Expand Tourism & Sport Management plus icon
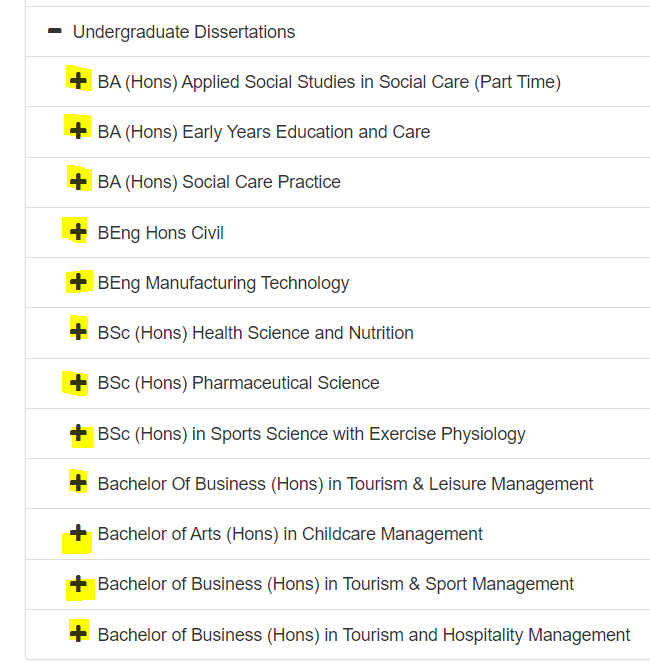Viewport: 650px width, 671px height. (x=78, y=584)
